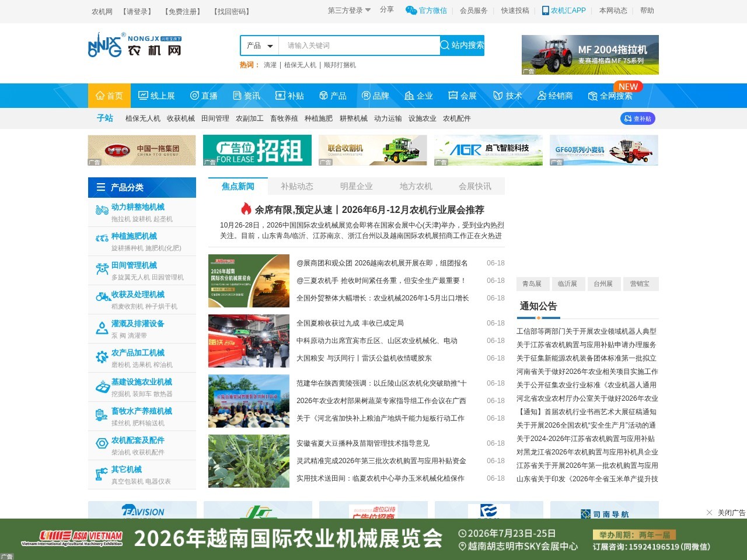Click the 会展 exhibition icon
Image resolution: width=747 pixels, height=560 pixels.
pyautogui.click(x=453, y=96)
